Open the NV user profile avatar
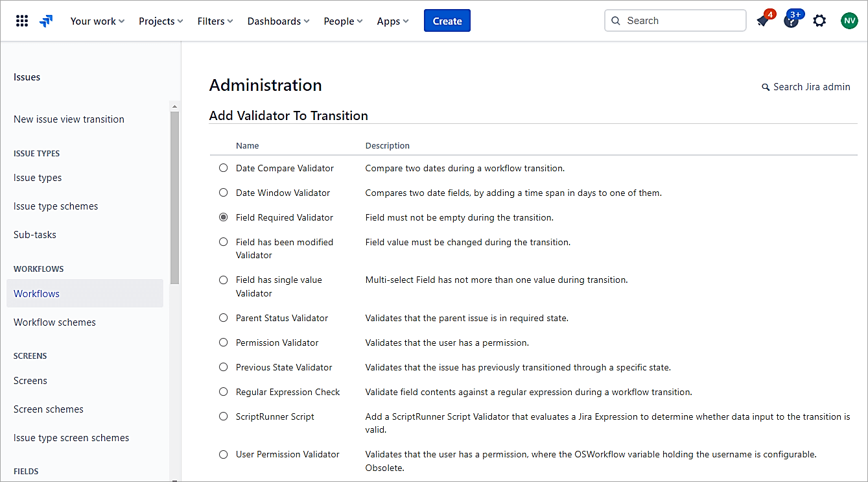This screenshot has height=482, width=868. pyautogui.click(x=849, y=21)
